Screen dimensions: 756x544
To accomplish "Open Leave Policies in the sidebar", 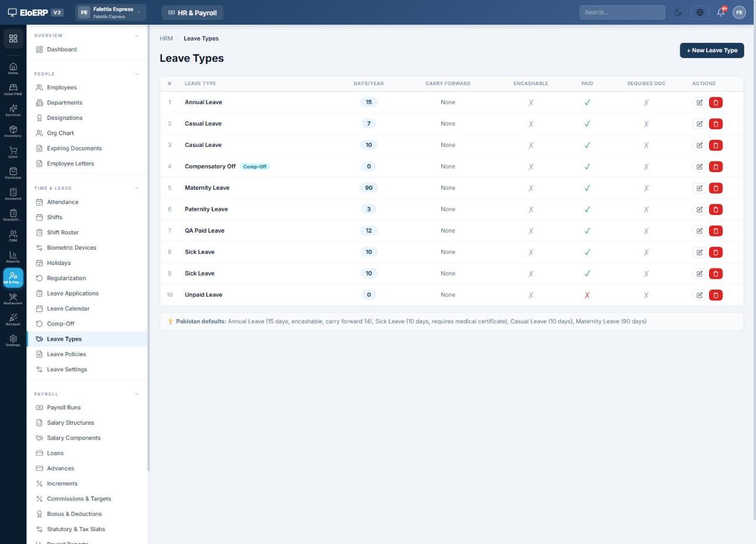I will coord(87,354).
